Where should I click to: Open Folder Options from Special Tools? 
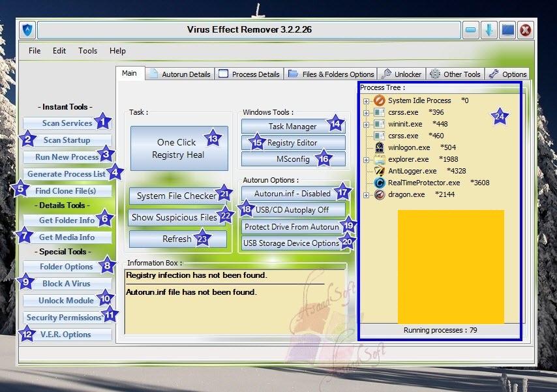[x=67, y=267]
